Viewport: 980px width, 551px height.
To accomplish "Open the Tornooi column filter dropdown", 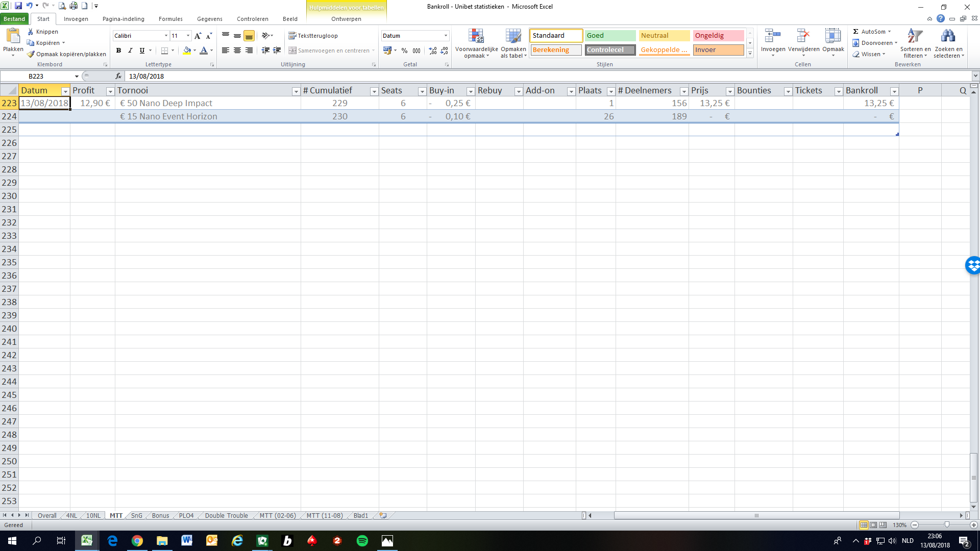I will (296, 91).
